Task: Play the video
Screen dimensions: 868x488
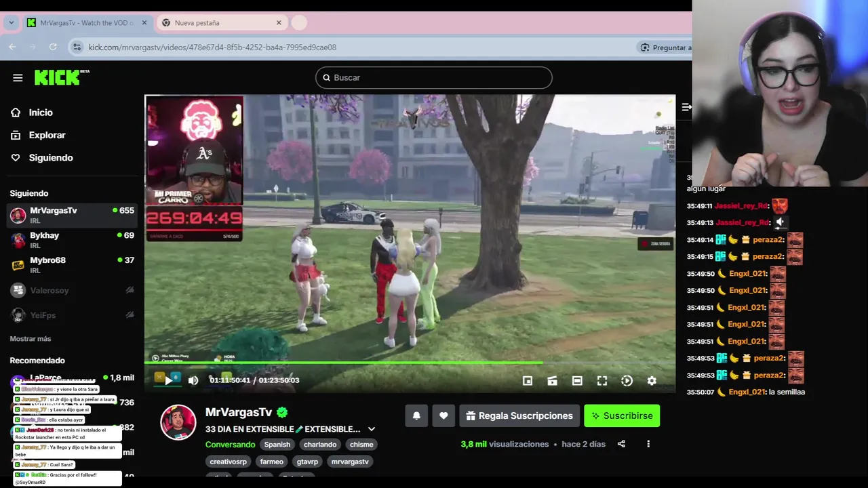Action: [x=167, y=380]
